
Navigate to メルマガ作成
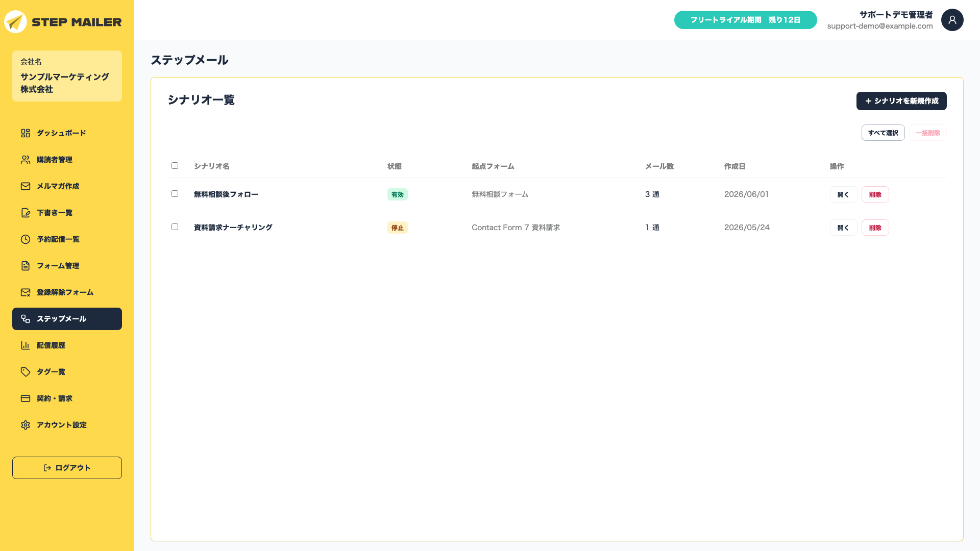[67, 186]
